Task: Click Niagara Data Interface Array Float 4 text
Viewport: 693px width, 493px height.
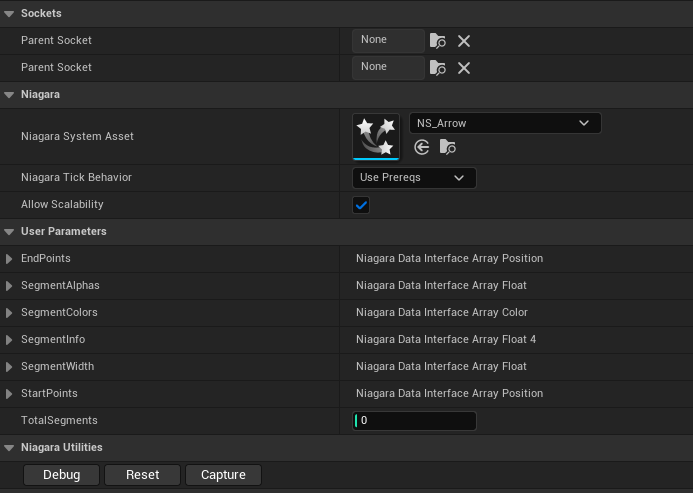Action: (446, 339)
